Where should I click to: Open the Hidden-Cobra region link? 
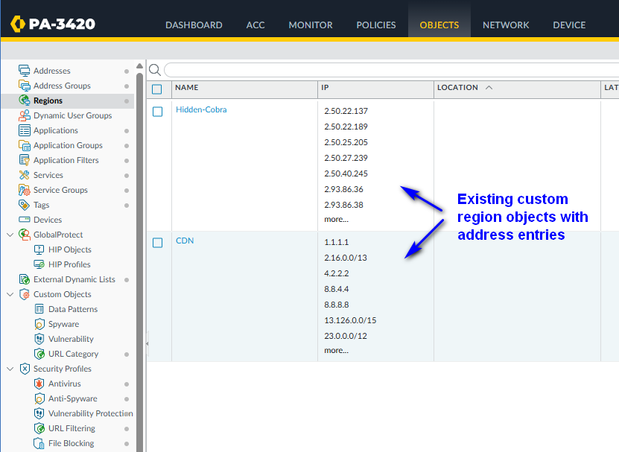coord(201,109)
